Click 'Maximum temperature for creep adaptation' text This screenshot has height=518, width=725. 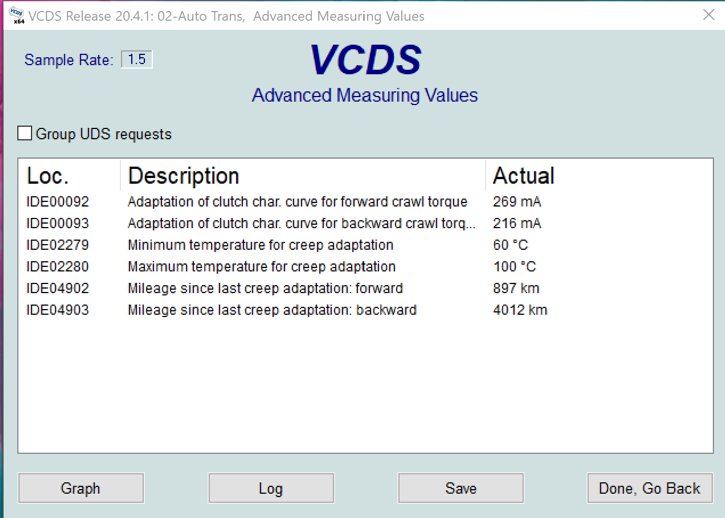(262, 267)
